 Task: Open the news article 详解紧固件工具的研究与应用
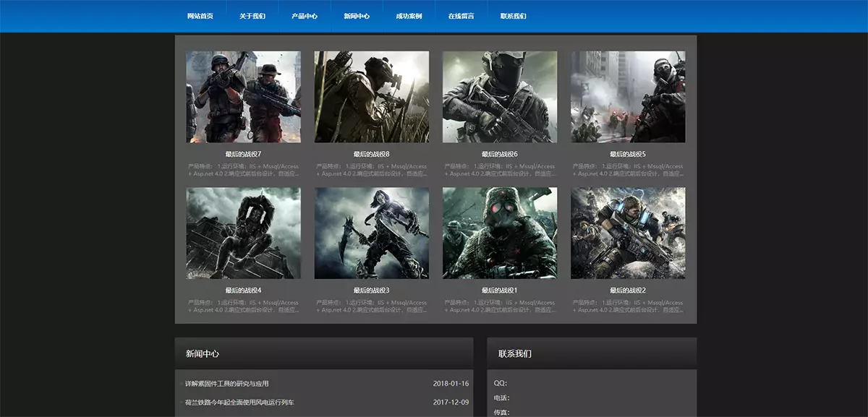tap(227, 384)
